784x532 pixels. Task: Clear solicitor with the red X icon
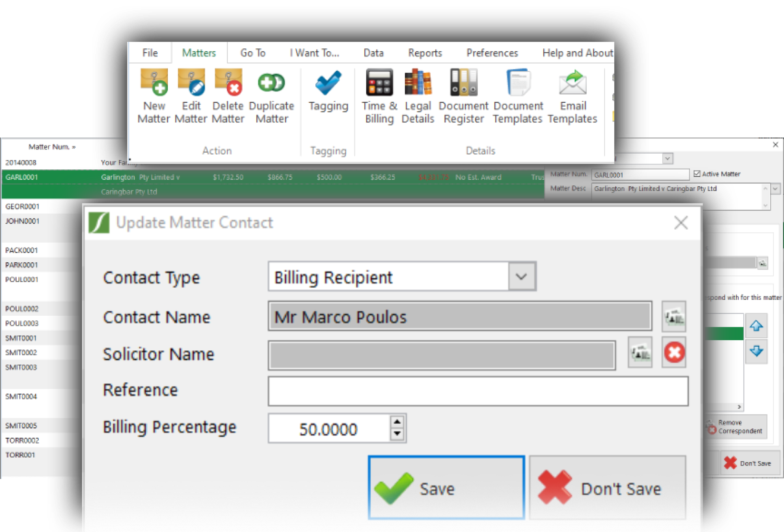point(674,352)
